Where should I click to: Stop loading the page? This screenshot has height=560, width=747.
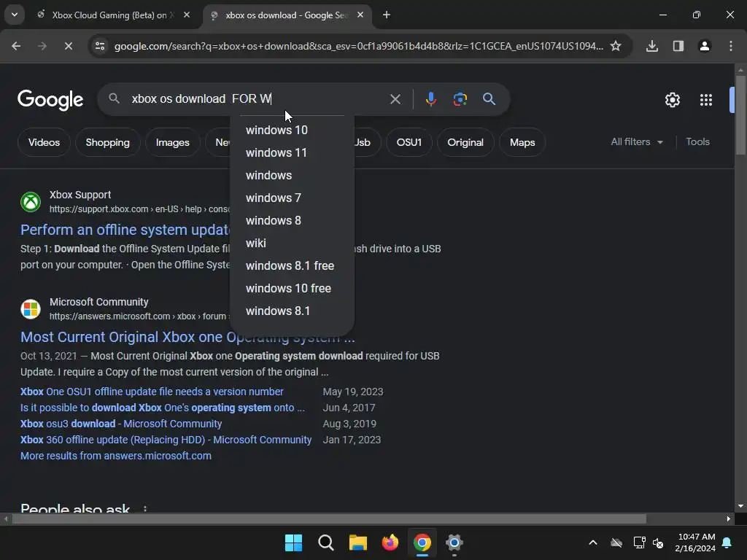[x=68, y=46]
